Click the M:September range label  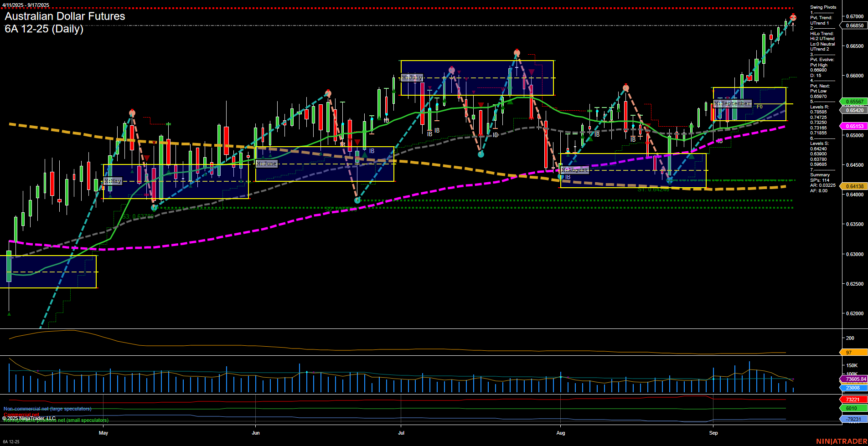click(732, 103)
